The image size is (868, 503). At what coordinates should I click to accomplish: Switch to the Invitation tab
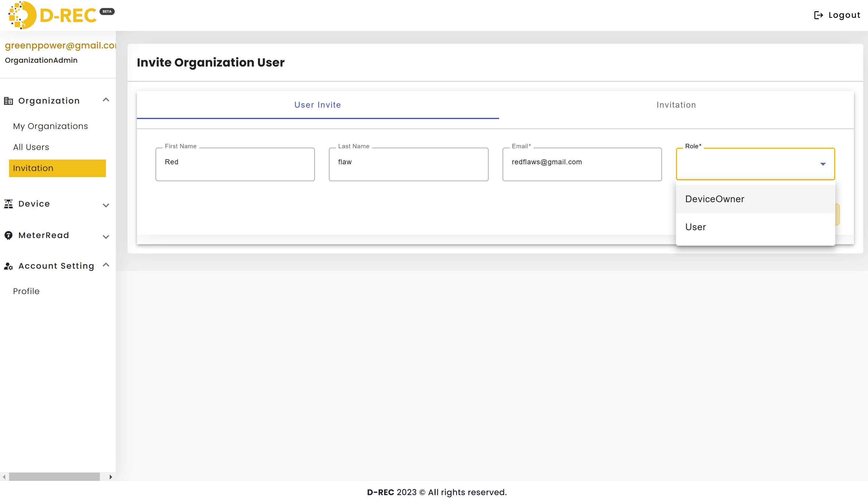click(676, 105)
